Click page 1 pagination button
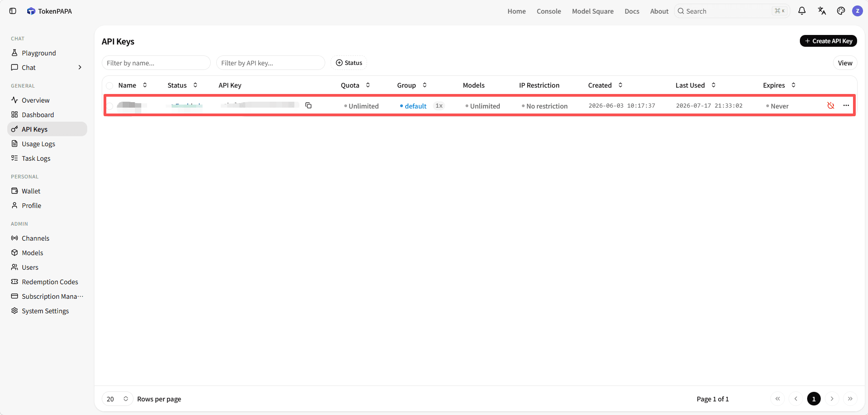Screen dimensions: 868x415 pyautogui.click(x=814, y=399)
